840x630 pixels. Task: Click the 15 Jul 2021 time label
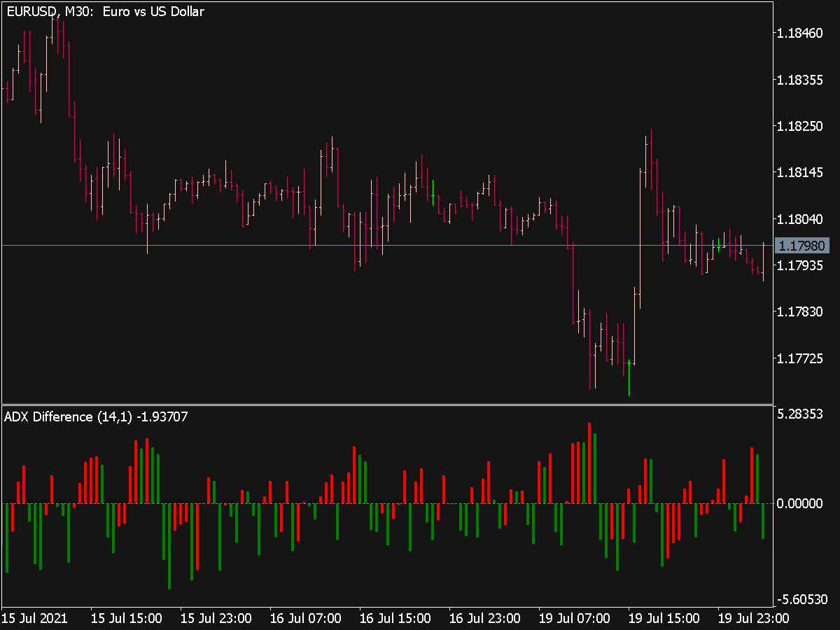pyautogui.click(x=34, y=618)
